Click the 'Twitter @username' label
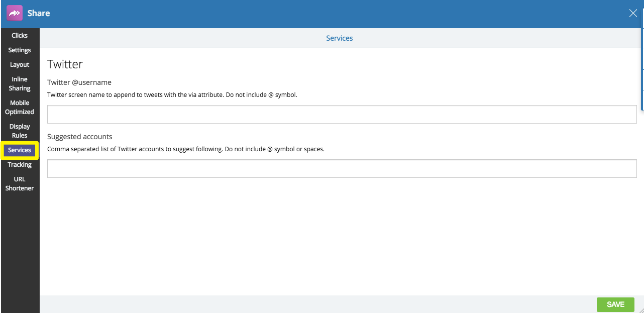This screenshot has width=644, height=313. [79, 82]
